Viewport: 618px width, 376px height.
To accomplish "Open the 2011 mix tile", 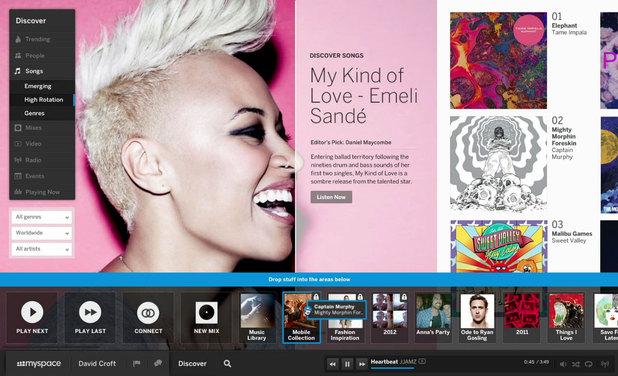I will [x=522, y=317].
